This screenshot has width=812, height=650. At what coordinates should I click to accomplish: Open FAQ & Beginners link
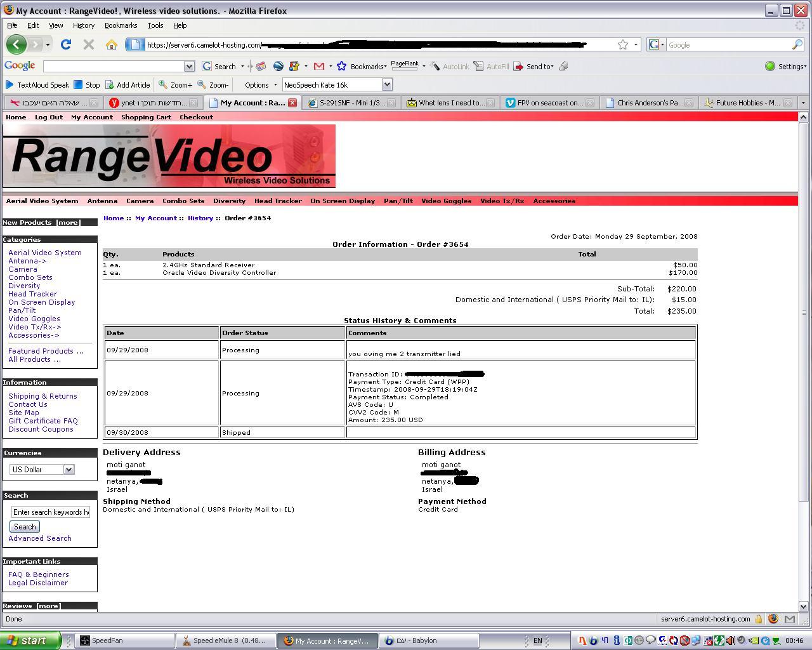[39, 574]
